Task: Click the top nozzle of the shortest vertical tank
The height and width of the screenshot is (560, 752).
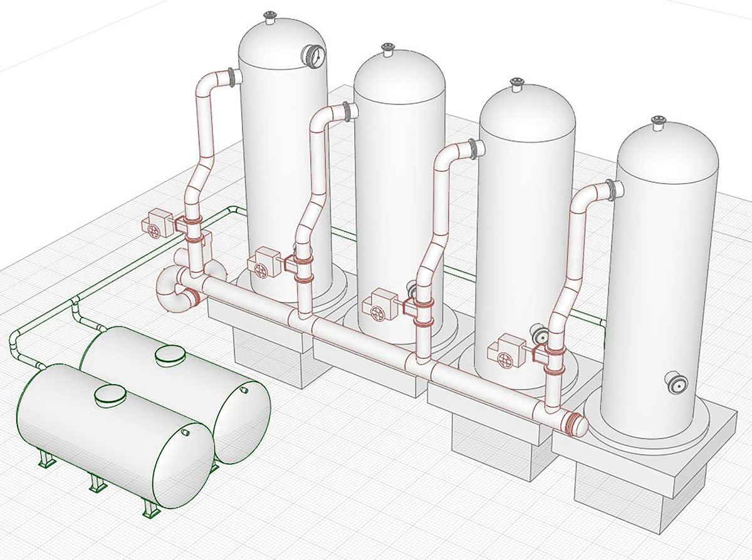Action: pos(657,123)
